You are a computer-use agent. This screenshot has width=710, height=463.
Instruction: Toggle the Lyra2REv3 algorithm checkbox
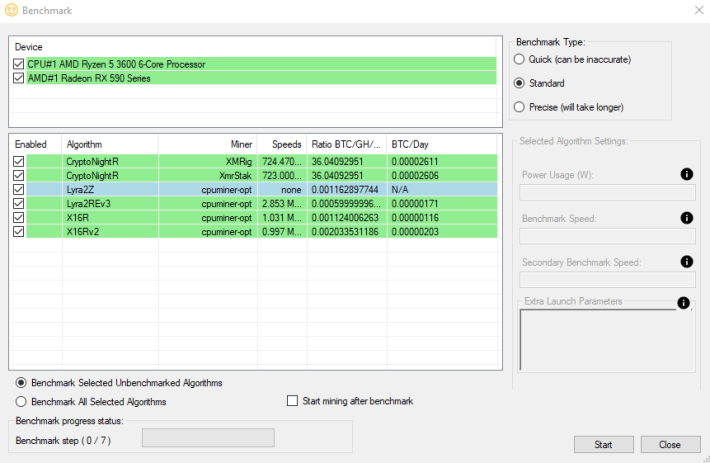(x=19, y=203)
